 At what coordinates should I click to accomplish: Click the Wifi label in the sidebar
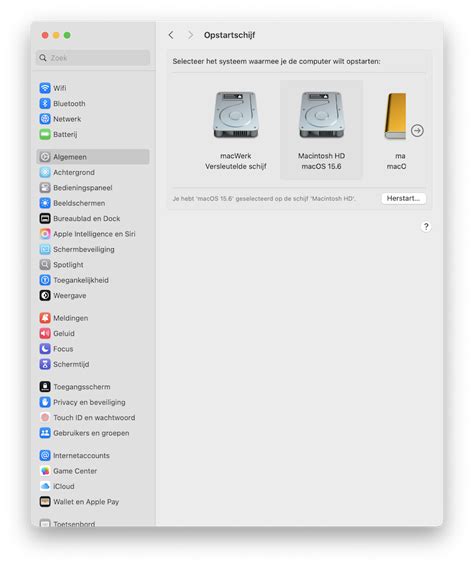(x=60, y=88)
